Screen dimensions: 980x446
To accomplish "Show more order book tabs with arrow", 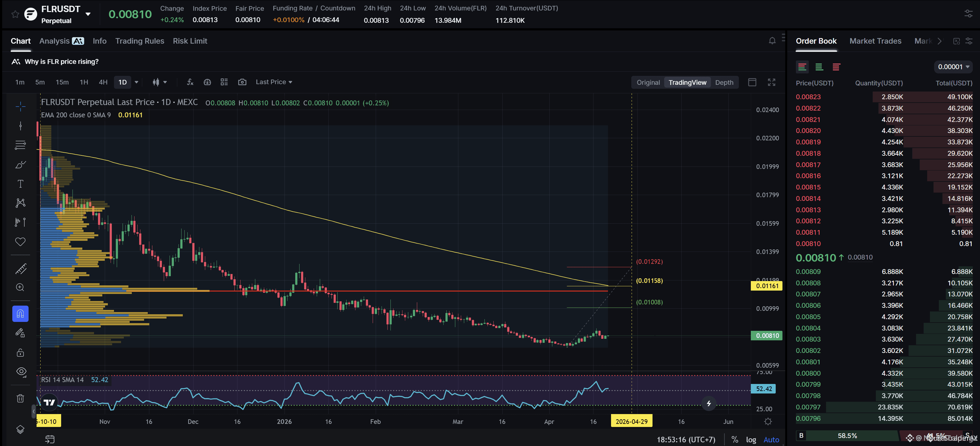I will (939, 41).
